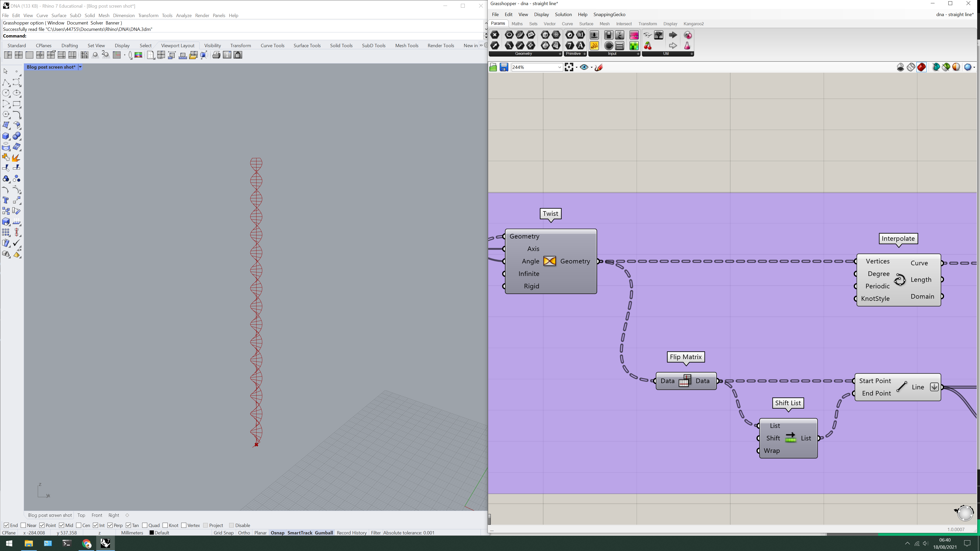
Task: Enable the Cen osnap checkbox
Action: [x=78, y=525]
